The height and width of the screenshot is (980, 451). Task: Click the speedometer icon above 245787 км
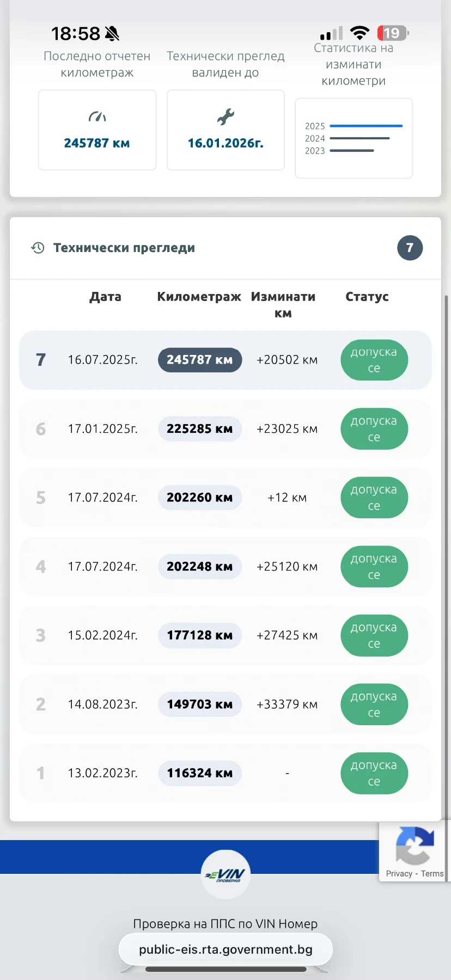point(97,117)
